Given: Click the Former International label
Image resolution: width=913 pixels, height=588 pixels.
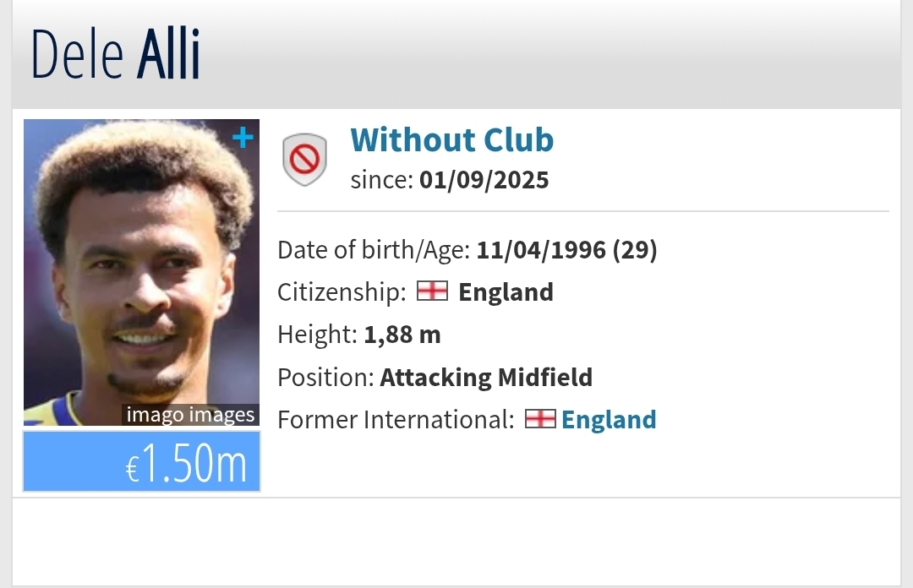Looking at the screenshot, I should click(x=396, y=419).
